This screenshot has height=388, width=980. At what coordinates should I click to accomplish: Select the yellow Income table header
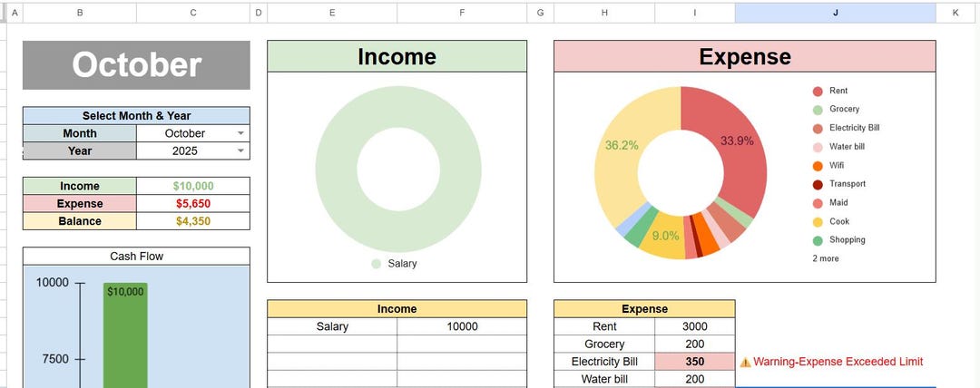397,308
